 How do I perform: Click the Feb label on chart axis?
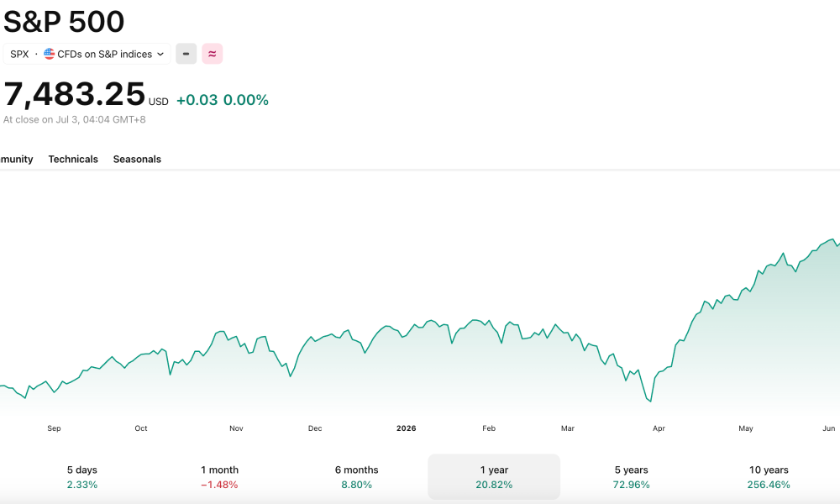point(489,428)
